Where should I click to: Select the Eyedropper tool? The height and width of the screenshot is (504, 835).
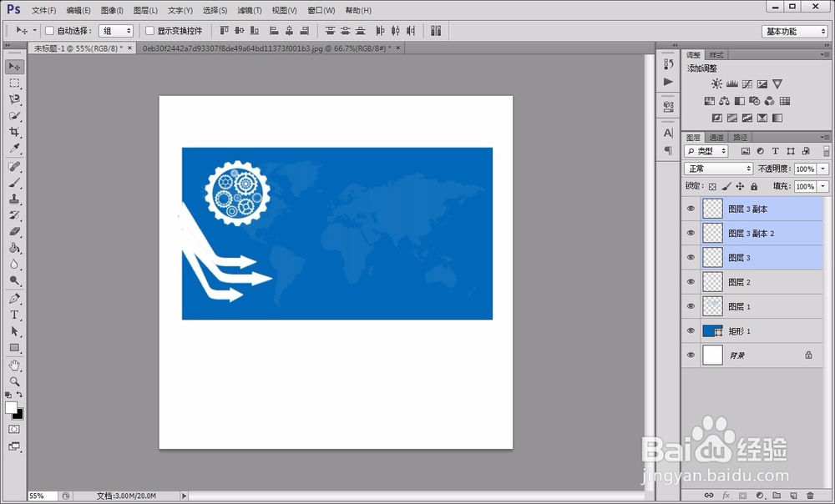(x=14, y=149)
